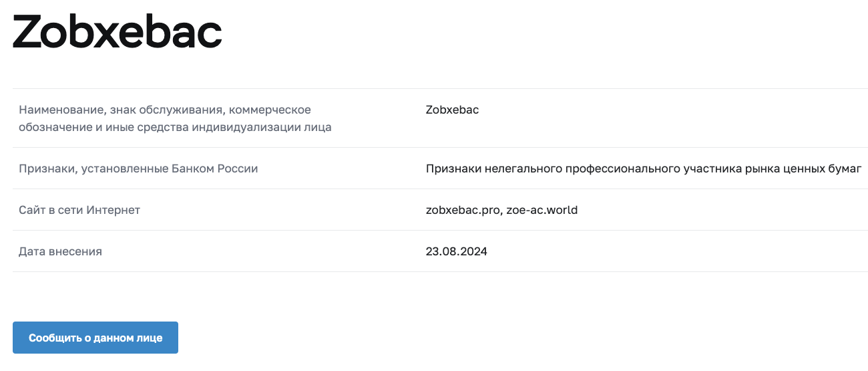Click the "Сайт в сети Интернет" label
This screenshot has width=868, height=371.
point(79,210)
